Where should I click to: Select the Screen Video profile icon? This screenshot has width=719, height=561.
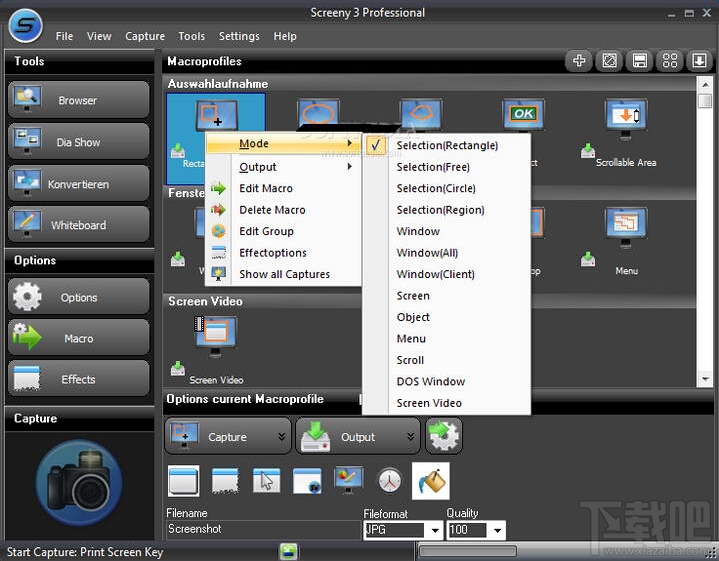click(x=216, y=337)
